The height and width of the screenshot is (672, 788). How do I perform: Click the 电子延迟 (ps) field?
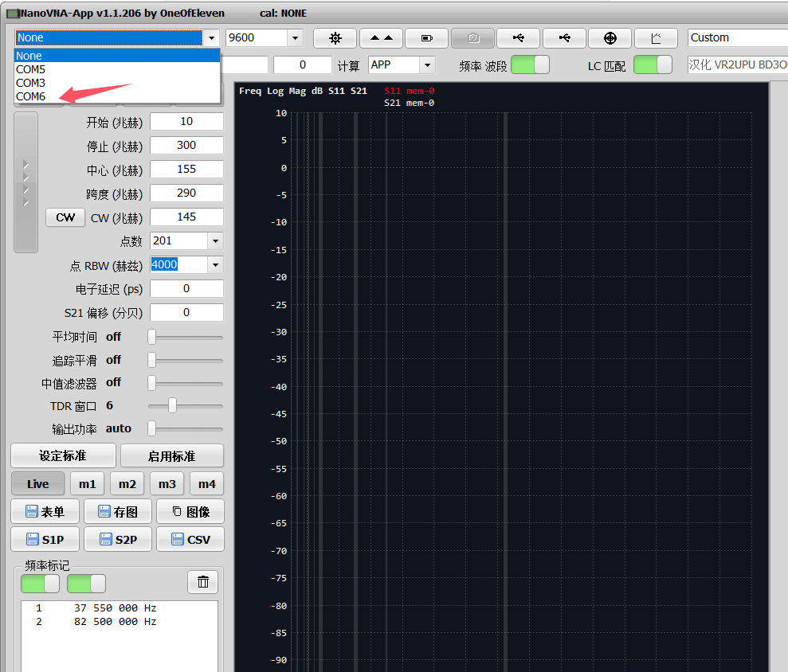point(186,289)
